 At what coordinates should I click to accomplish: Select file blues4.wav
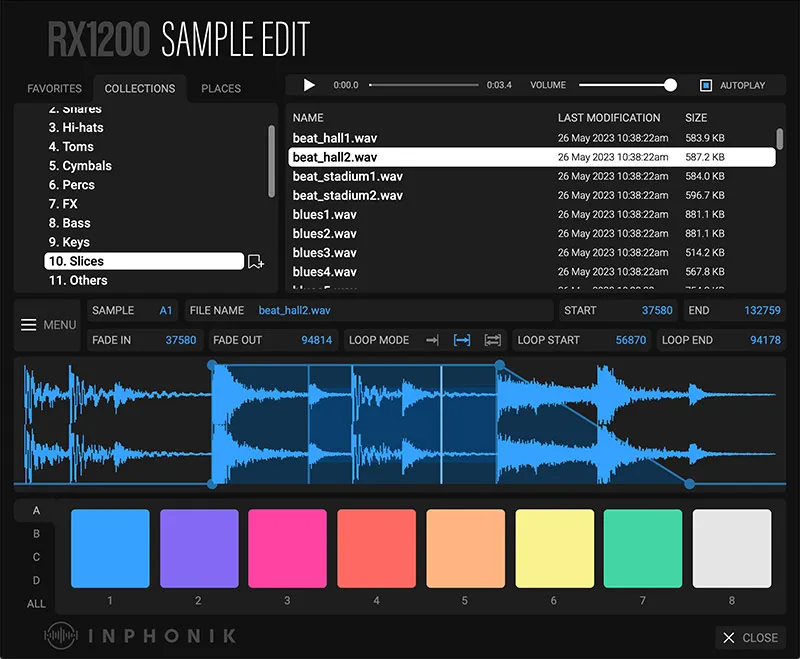(532, 272)
